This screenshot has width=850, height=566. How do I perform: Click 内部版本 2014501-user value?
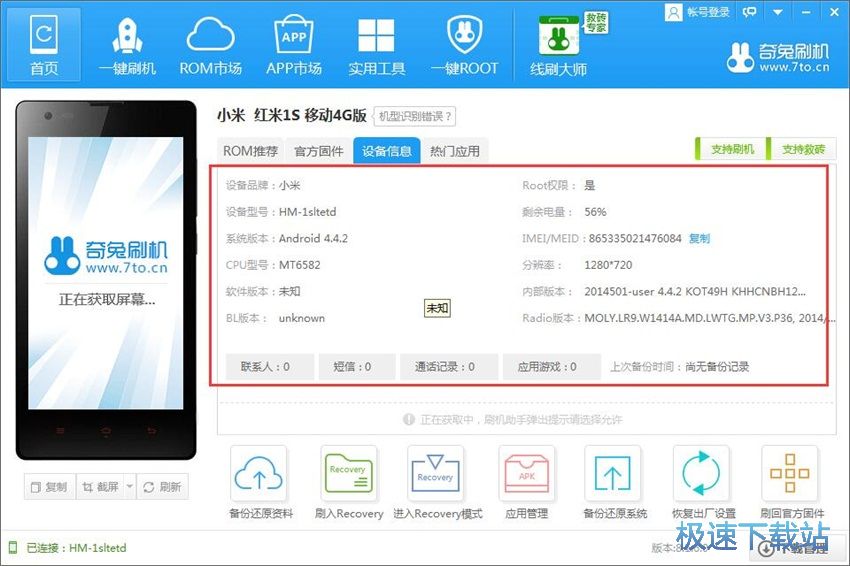(x=695, y=291)
